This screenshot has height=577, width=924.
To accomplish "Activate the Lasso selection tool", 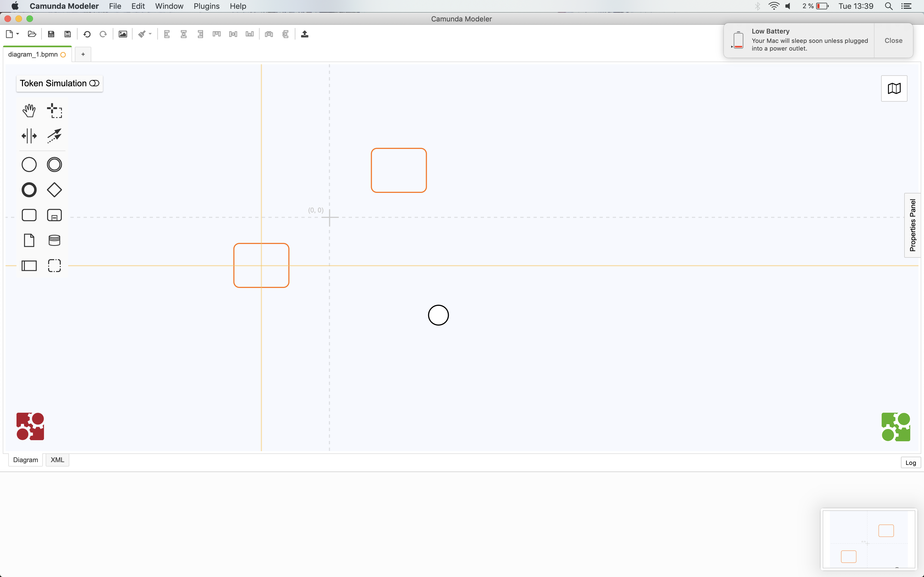I will 54,110.
